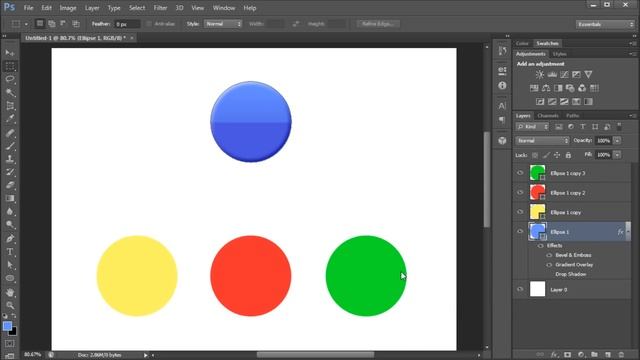
Task: Select the History Brush tool
Action: 10,172
